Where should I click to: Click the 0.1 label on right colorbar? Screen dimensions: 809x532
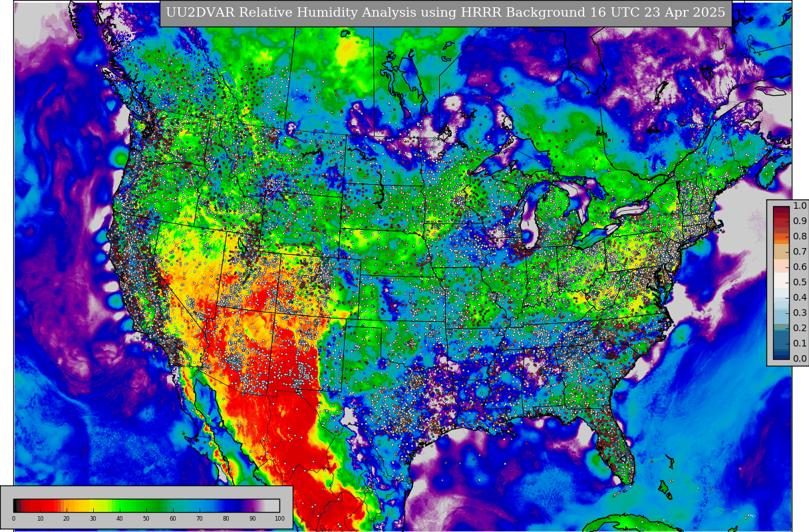click(800, 344)
